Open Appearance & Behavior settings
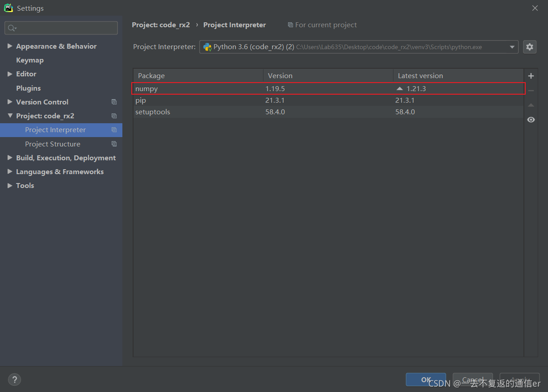This screenshot has height=392, width=548. (56, 46)
